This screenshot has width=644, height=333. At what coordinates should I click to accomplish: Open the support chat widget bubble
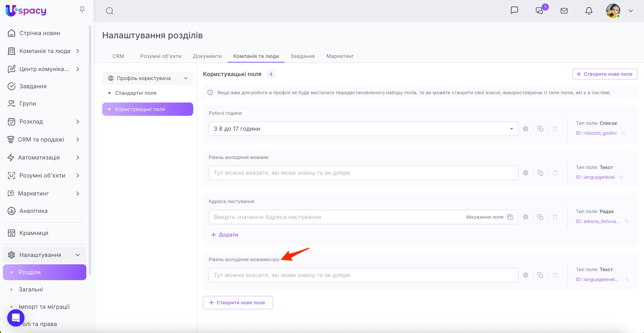point(16,318)
